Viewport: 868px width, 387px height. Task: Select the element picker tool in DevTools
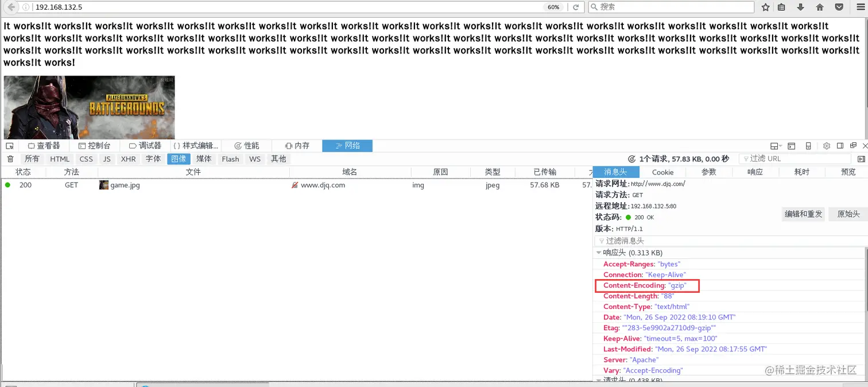pos(10,145)
